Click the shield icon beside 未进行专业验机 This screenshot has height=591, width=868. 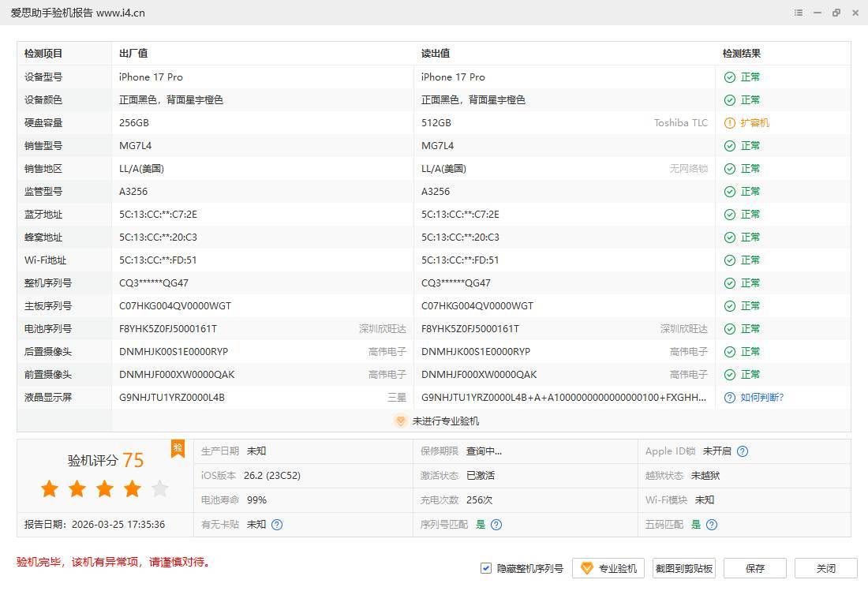(400, 421)
